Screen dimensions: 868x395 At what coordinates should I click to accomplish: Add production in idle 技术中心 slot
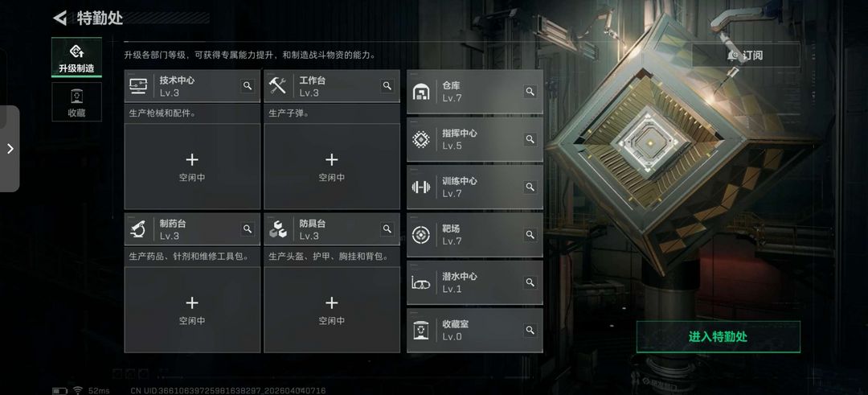click(192, 167)
